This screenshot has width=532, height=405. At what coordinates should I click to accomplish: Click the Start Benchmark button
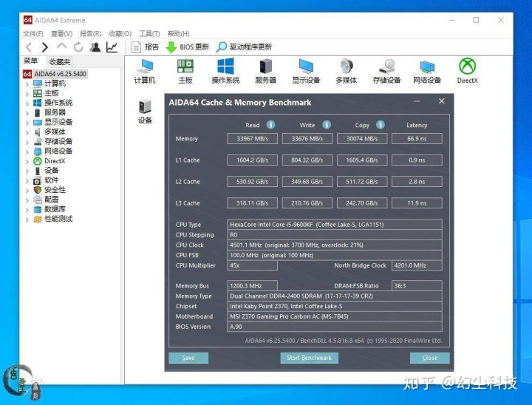coord(309,358)
